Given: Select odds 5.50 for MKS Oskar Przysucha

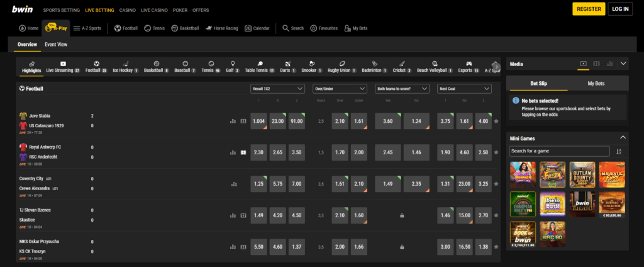Looking at the screenshot, I should point(258,247).
